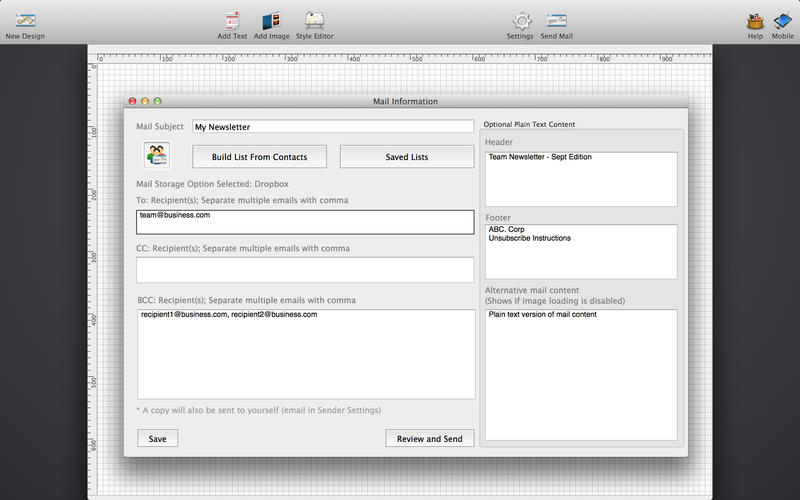Click the Mobile toolbar icon
Image resolution: width=800 pixels, height=500 pixels.
[783, 21]
